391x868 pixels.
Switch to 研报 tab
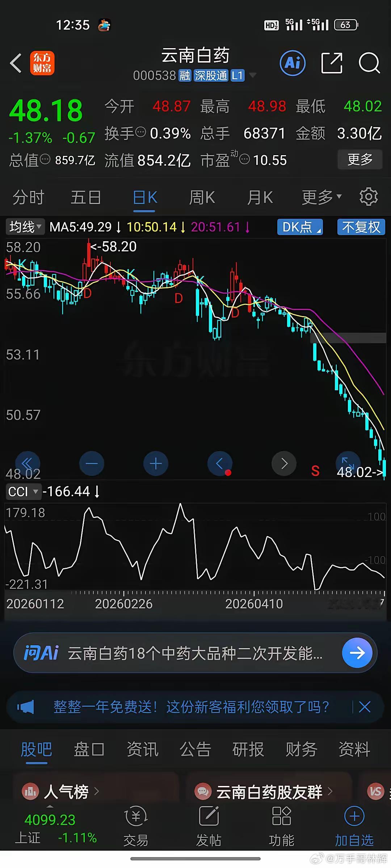[248, 749]
